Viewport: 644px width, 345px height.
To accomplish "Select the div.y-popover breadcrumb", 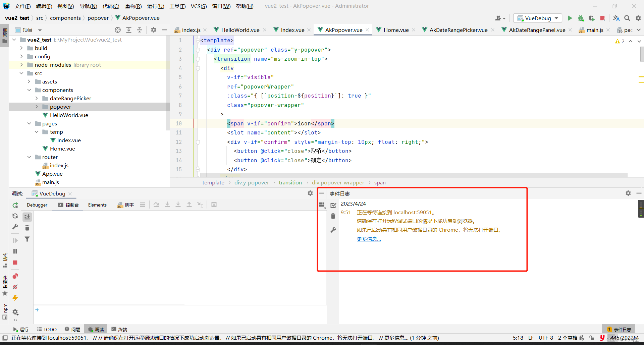I will 252,182.
